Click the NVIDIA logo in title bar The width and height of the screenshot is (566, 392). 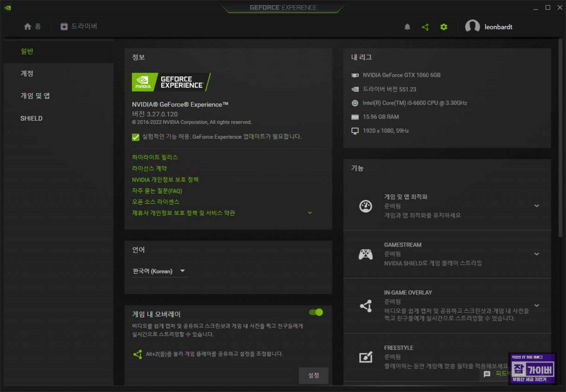click(8, 8)
